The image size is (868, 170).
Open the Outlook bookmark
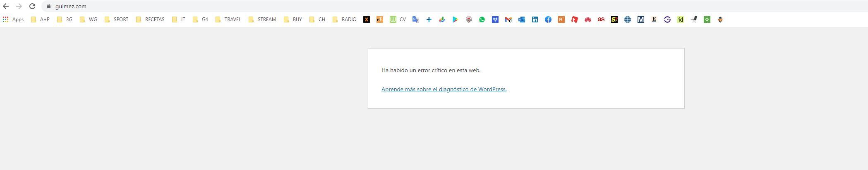pyautogui.click(x=522, y=19)
